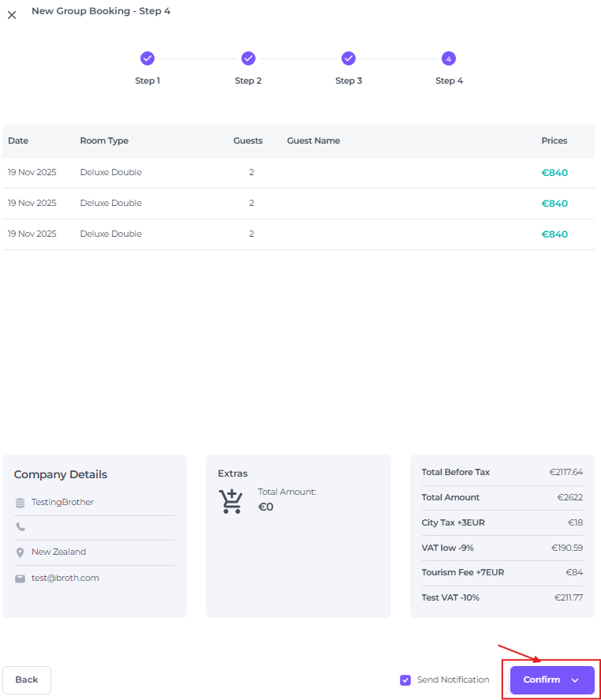Toggle the Send Notification checkbox
The image size is (601, 700).
pyautogui.click(x=405, y=680)
